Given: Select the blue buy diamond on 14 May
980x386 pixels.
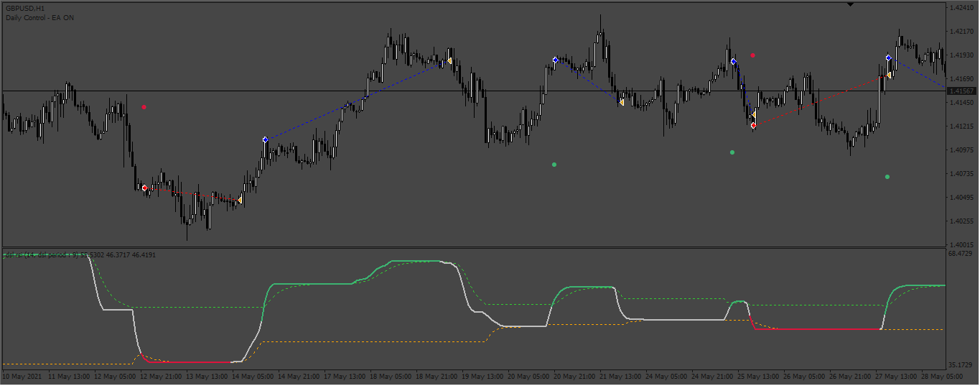Looking at the screenshot, I should click(266, 139).
